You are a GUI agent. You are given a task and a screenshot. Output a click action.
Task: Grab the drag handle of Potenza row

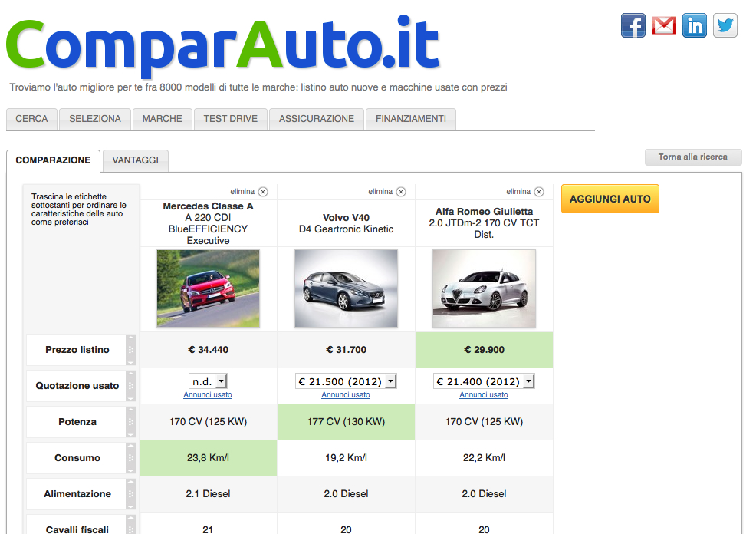[130, 422]
